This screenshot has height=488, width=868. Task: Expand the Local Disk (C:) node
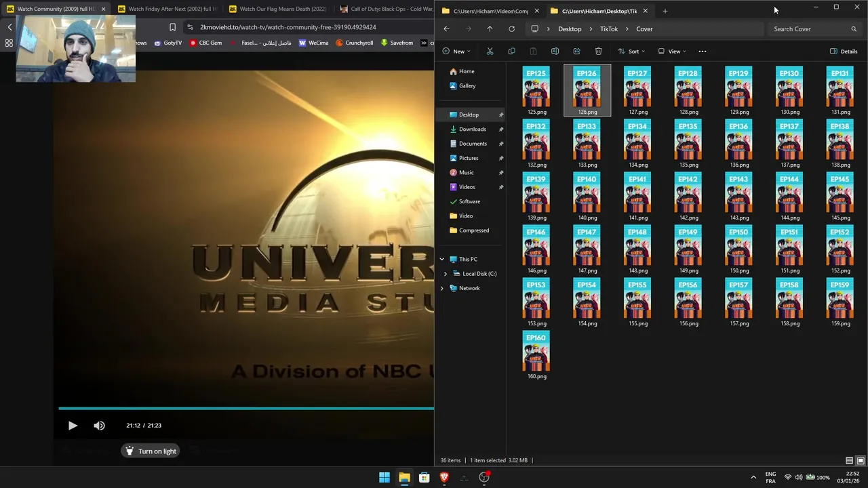[446, 274]
